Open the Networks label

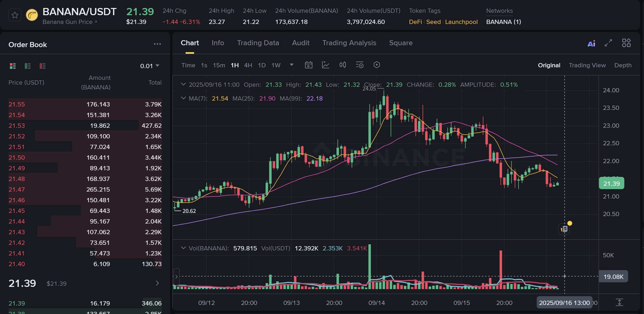(x=499, y=11)
